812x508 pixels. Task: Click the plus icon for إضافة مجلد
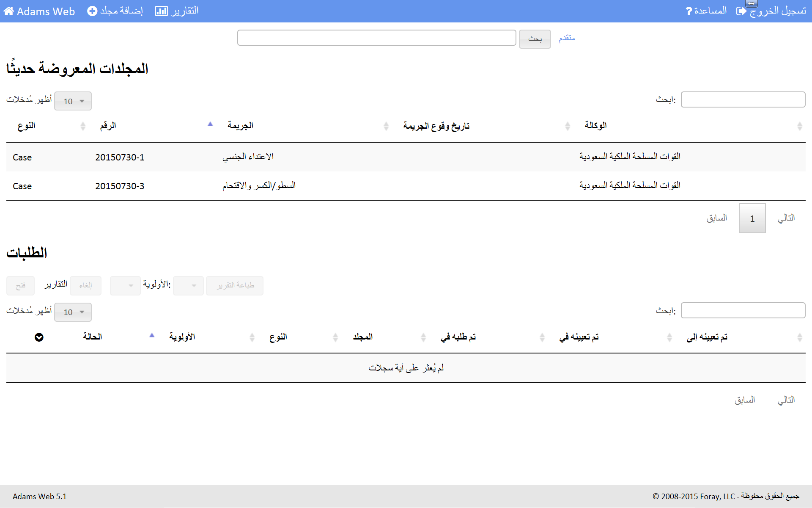pos(92,11)
